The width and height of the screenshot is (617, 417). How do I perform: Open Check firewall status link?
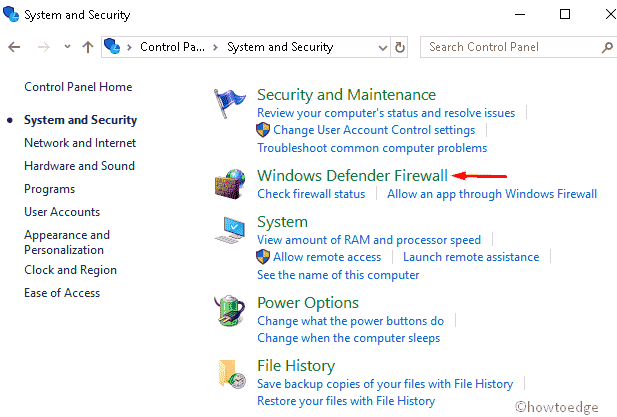(311, 194)
